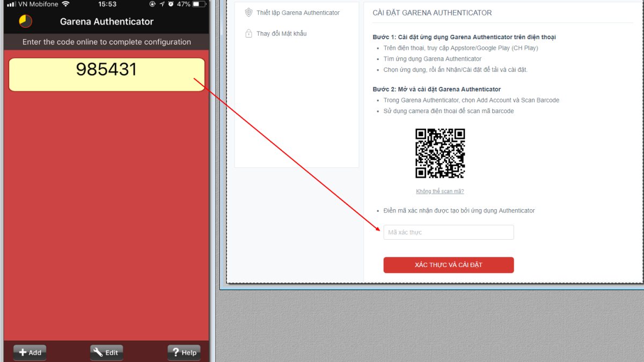Tap the Add button in Garena Authenticator

[x=30, y=352]
